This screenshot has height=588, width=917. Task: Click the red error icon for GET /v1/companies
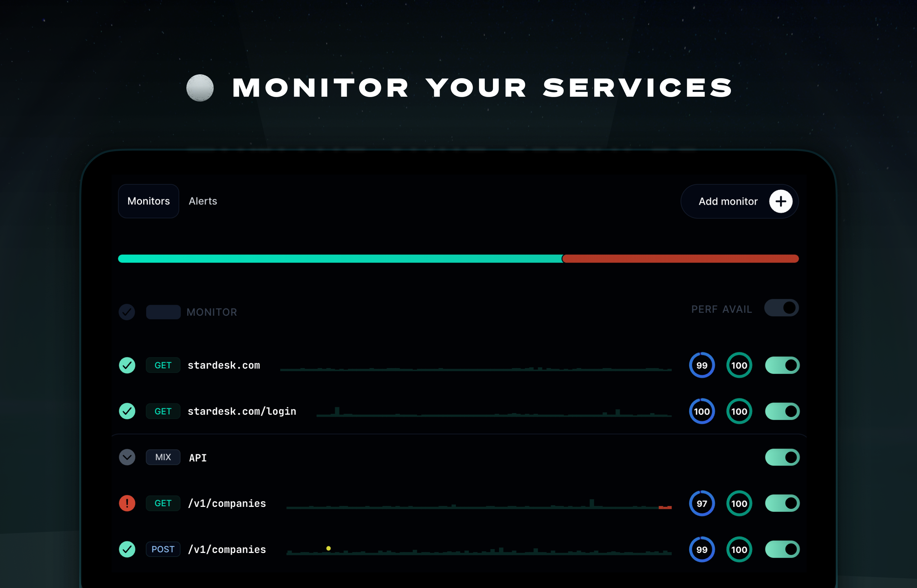point(127,503)
